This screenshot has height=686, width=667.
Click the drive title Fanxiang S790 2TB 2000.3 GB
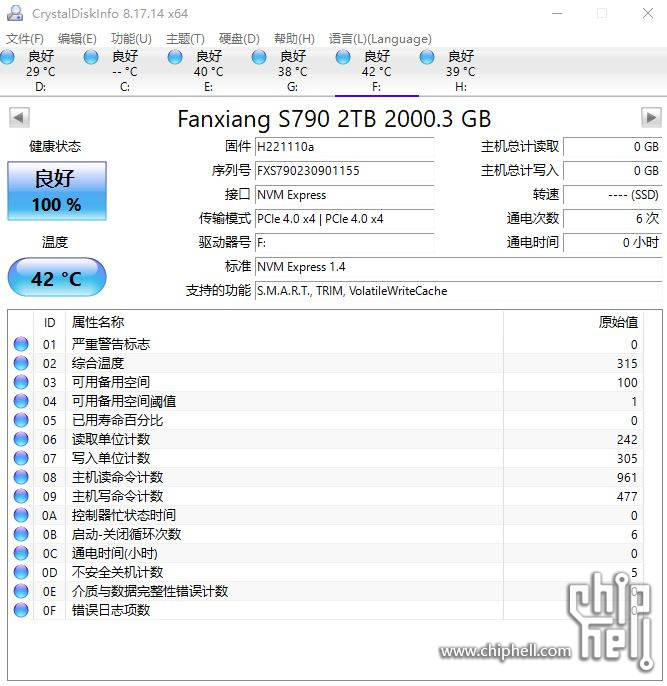click(x=335, y=119)
